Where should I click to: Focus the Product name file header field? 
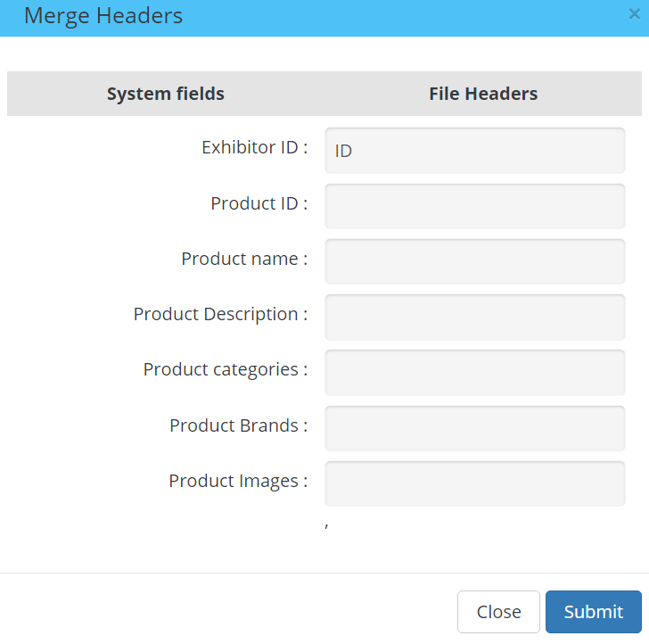point(474,261)
